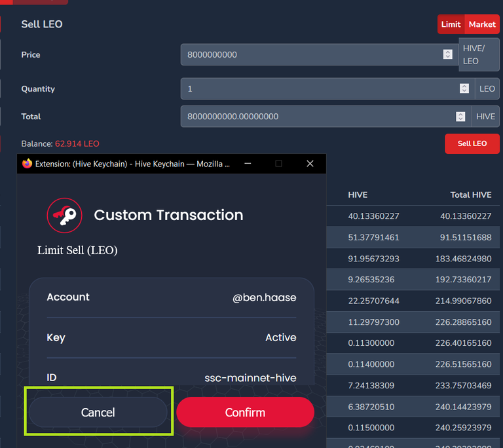Image resolution: width=503 pixels, height=448 pixels.
Task: Click the Limit Sell (LEO) heading
Action: point(77,250)
